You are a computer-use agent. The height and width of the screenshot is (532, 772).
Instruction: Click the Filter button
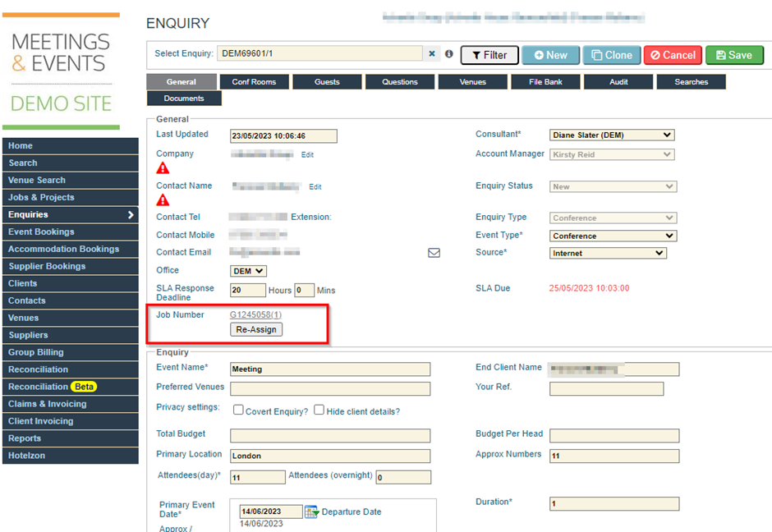pos(489,55)
